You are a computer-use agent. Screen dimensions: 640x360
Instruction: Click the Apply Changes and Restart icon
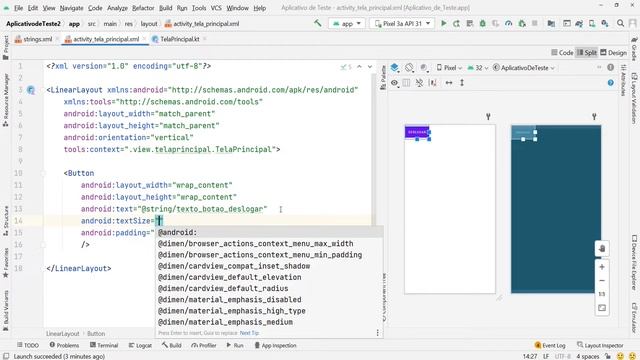point(456,24)
